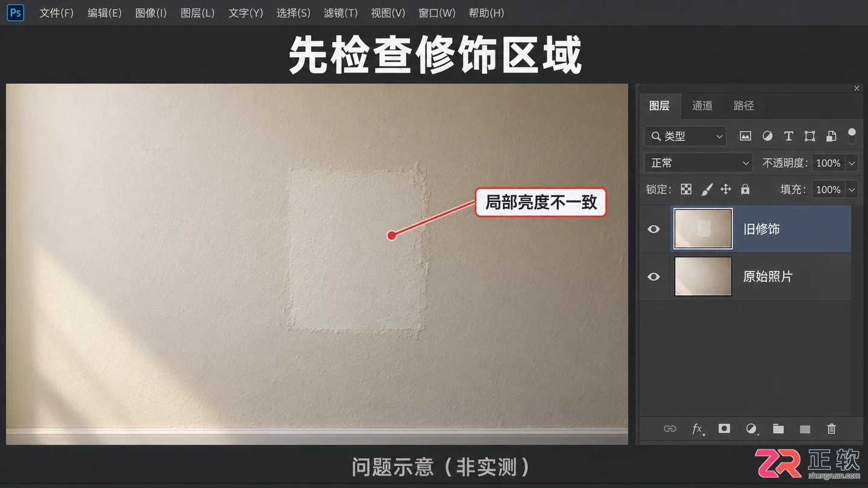Switch to the 图层 panel tab
868x488 pixels.
(x=659, y=105)
